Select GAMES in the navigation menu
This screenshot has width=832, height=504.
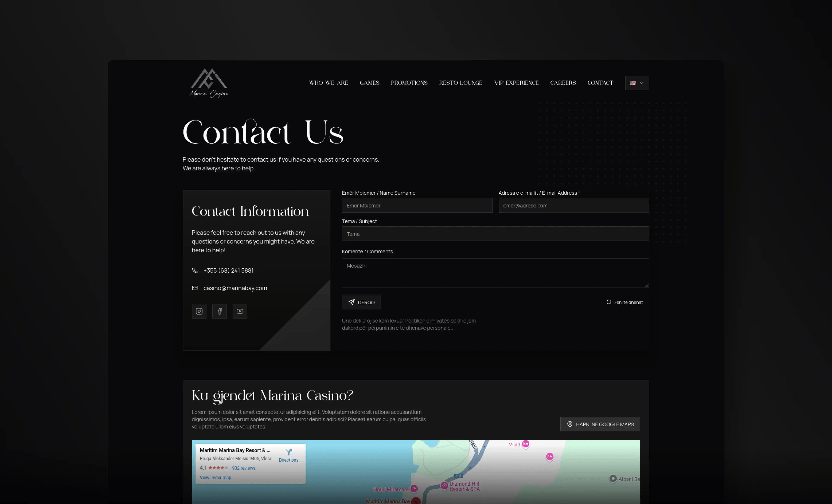(369, 83)
